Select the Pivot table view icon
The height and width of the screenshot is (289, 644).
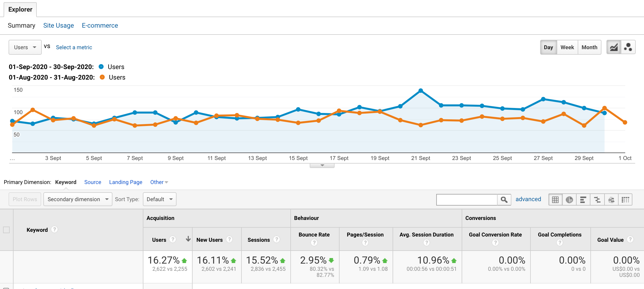[x=625, y=199]
